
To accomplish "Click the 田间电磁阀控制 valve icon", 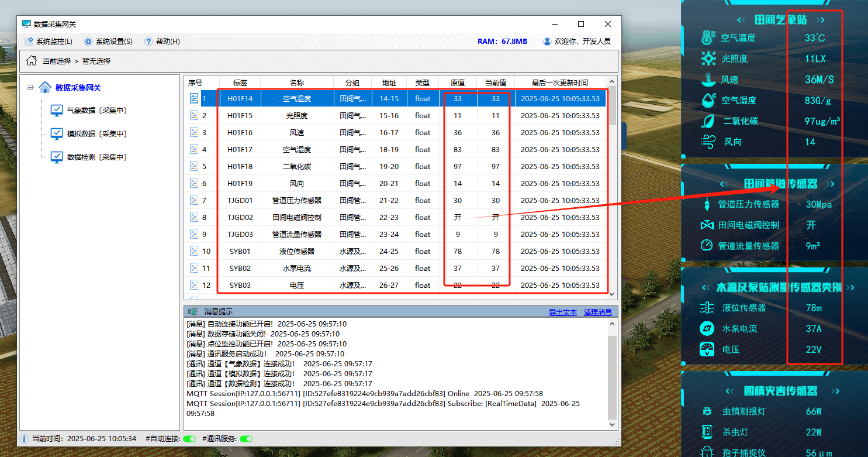I will [707, 225].
